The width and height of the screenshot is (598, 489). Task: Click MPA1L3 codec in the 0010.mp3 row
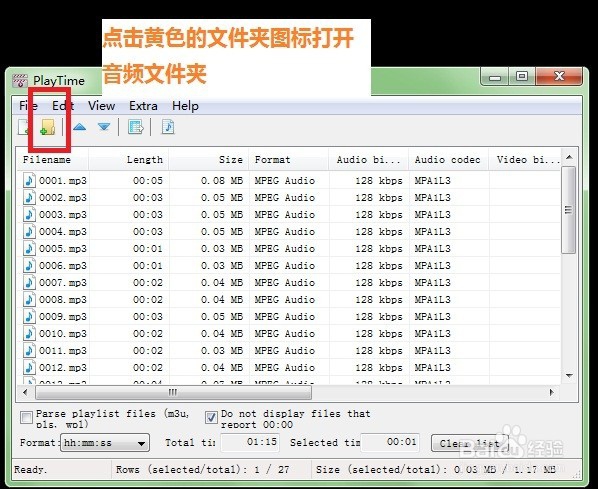433,334
